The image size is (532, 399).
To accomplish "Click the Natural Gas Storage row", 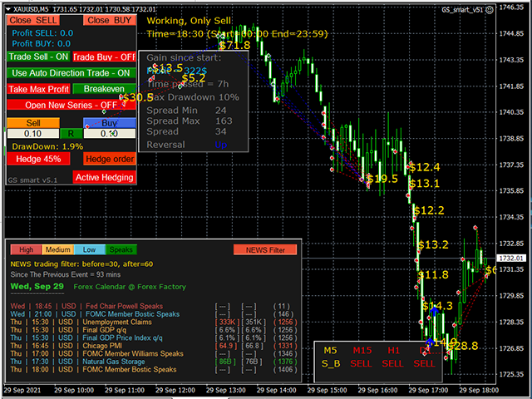I will point(154,362).
